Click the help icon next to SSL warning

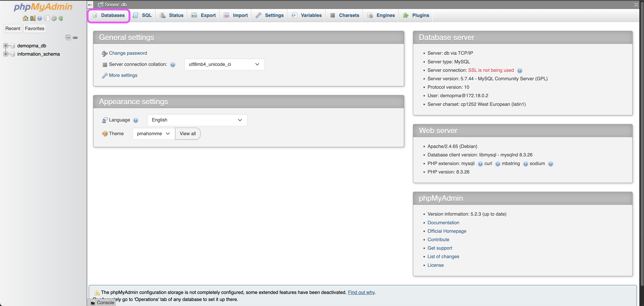520,70
